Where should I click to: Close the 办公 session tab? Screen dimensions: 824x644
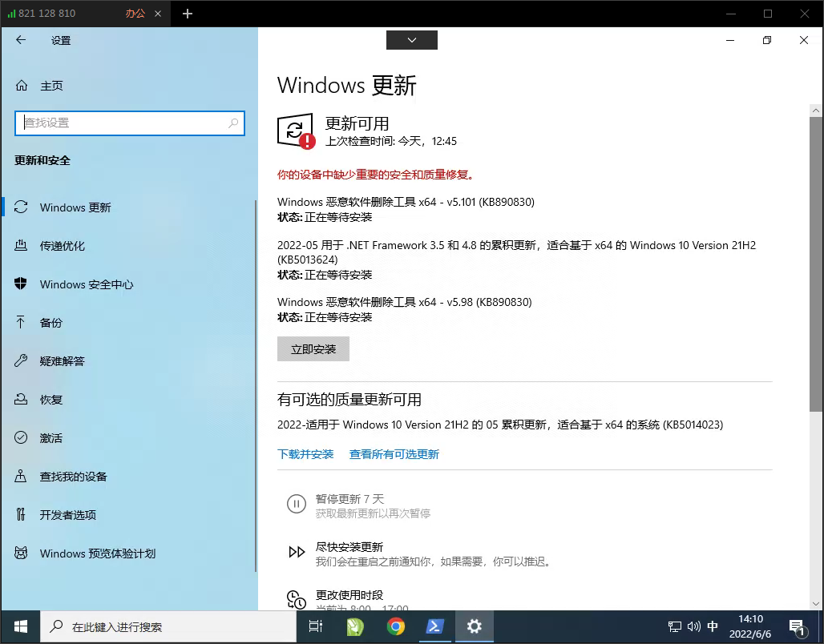(x=158, y=14)
